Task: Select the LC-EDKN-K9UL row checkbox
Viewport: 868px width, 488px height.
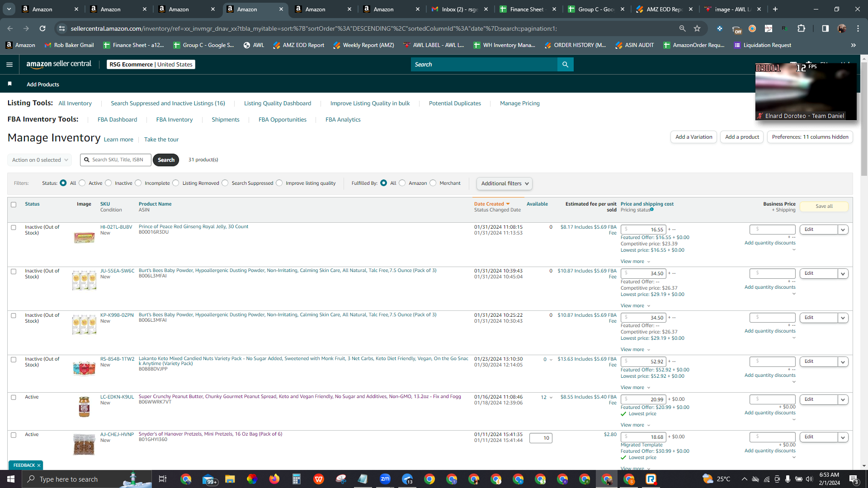Action: (14, 398)
